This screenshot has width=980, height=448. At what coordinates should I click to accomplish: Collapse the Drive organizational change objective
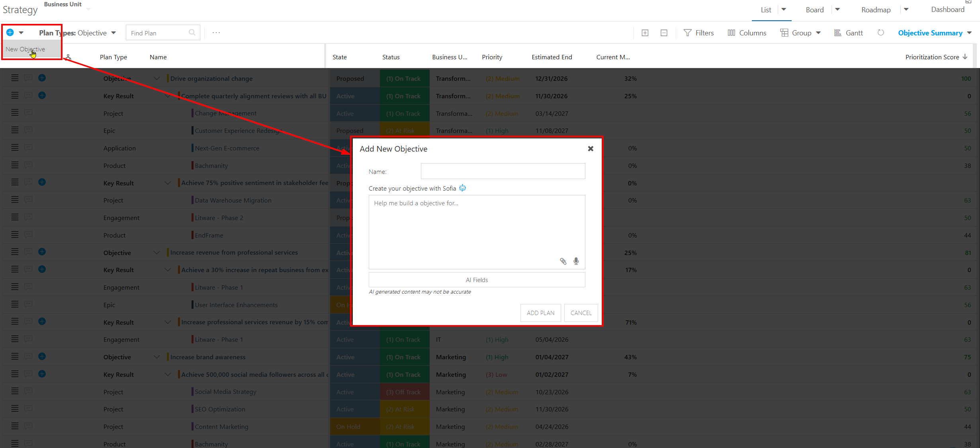[x=157, y=78]
